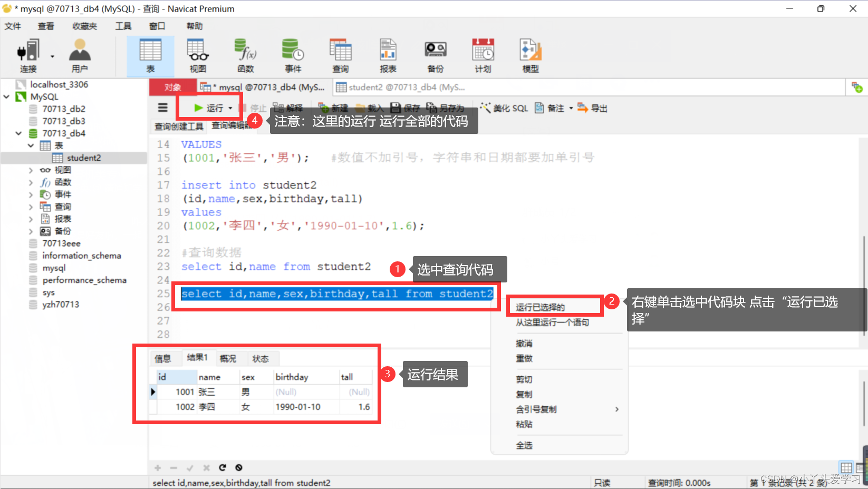Click the 导出 export button

592,108
